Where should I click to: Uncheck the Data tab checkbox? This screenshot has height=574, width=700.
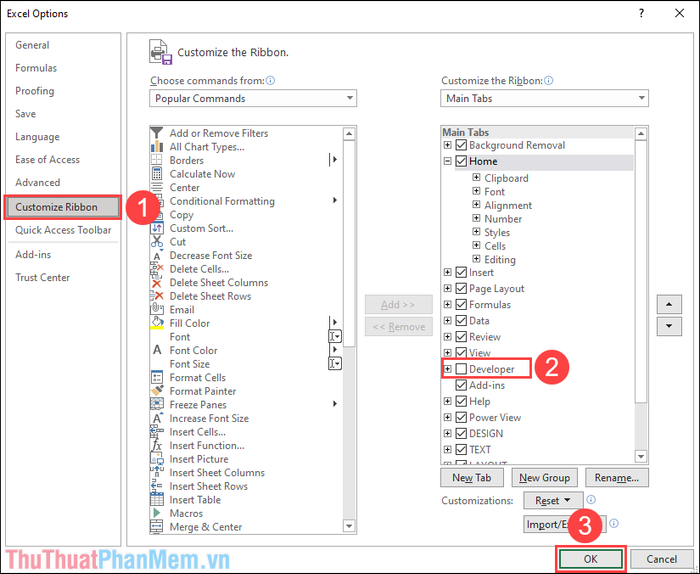pos(462,320)
